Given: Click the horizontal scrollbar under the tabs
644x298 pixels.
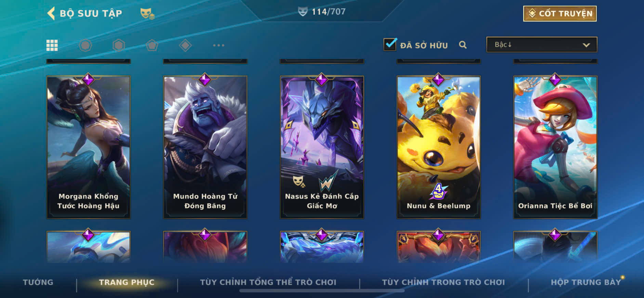Looking at the screenshot, I should (322, 291).
